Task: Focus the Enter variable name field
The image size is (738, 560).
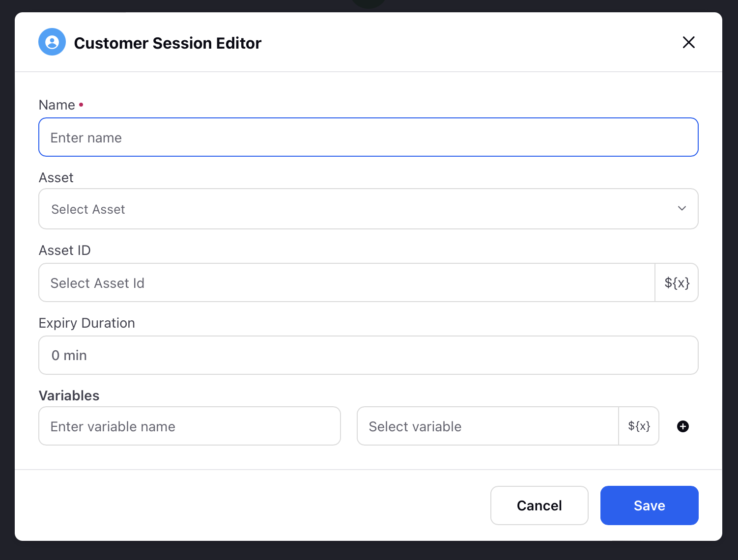Action: pos(190,426)
